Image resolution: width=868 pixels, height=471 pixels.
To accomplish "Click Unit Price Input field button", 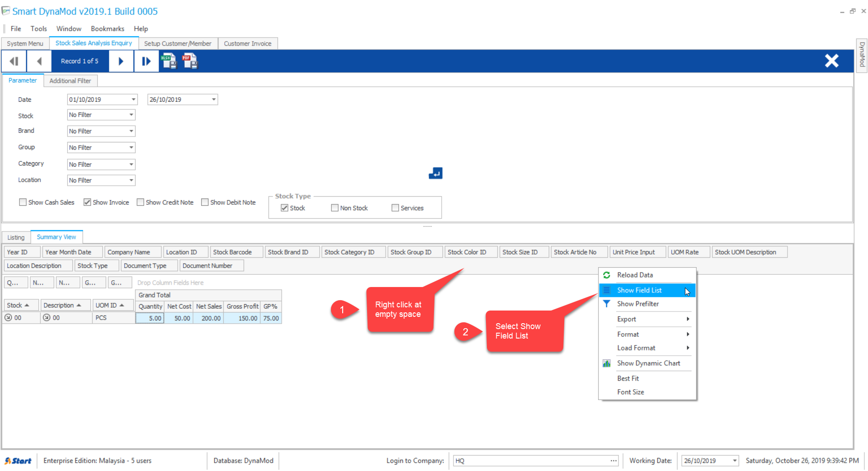I will click(x=637, y=252).
